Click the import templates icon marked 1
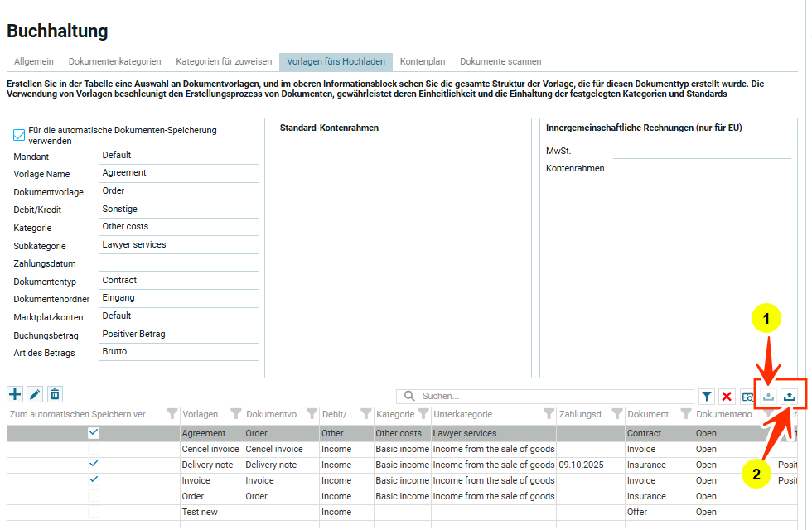This screenshot has width=812, height=530. tap(768, 397)
